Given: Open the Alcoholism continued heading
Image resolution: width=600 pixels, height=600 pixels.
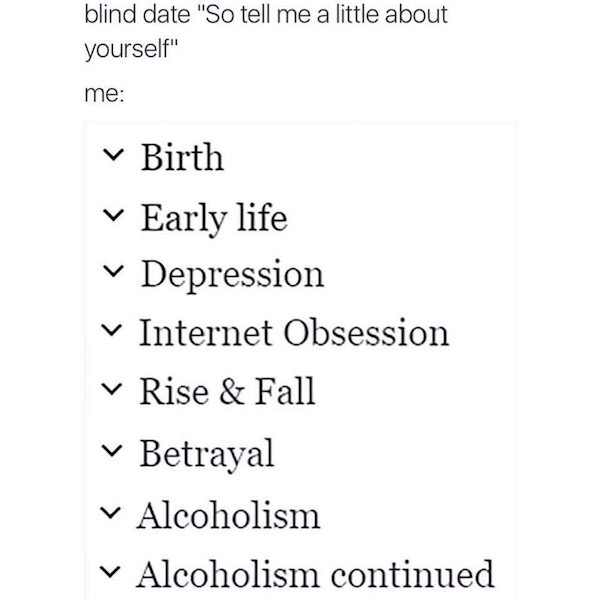Looking at the screenshot, I should [315, 574].
